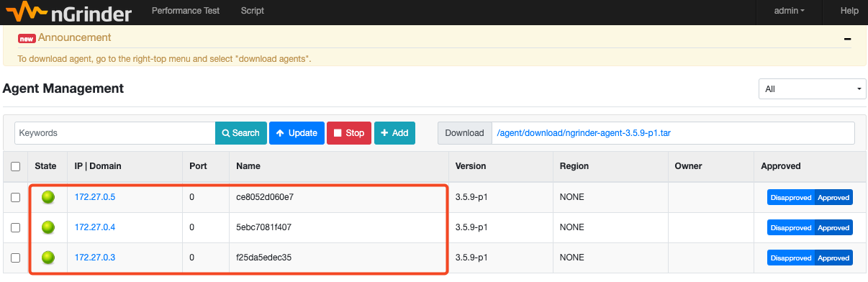This screenshot has height=282, width=868.
Task: Click the Update agents button
Action: (x=297, y=133)
